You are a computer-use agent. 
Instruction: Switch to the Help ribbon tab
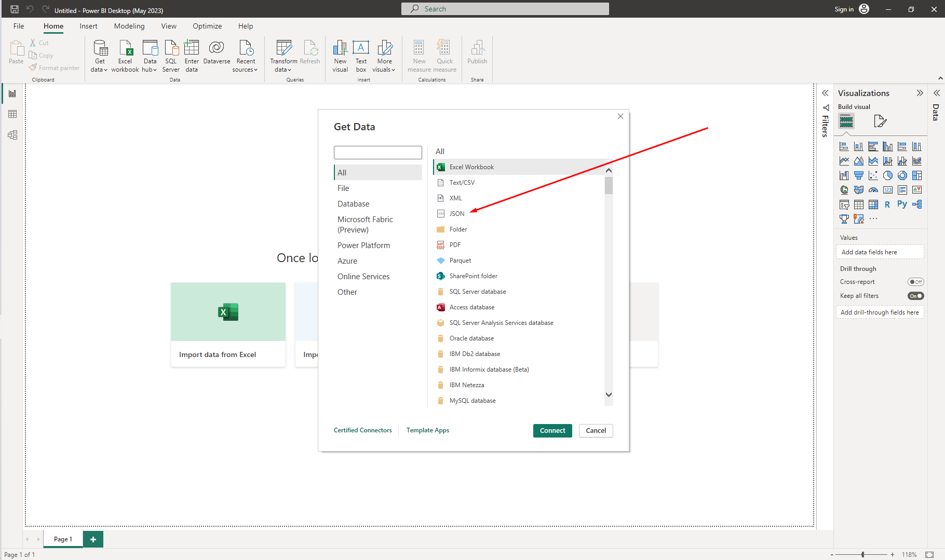coord(246,26)
